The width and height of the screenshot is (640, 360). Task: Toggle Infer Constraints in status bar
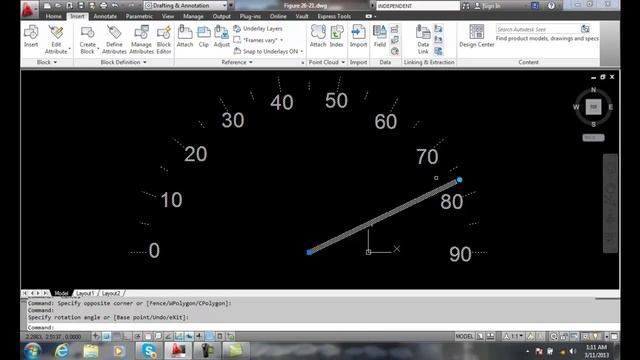[x=96, y=336]
